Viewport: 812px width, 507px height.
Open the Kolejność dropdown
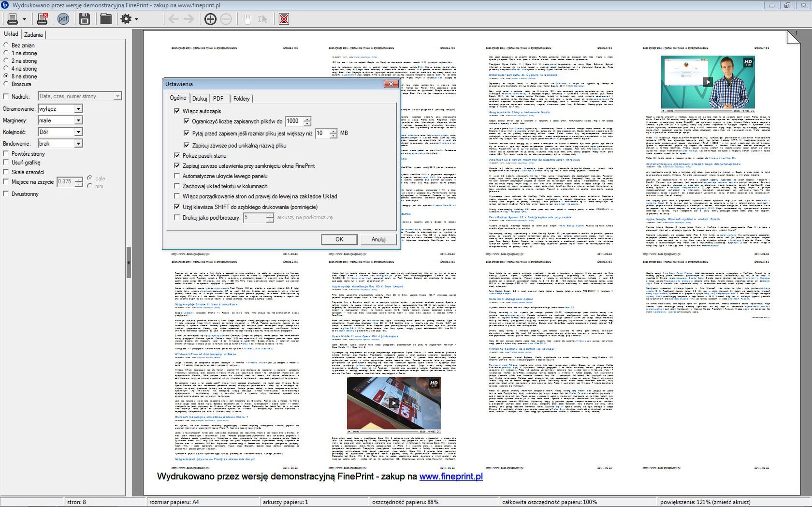(78, 132)
